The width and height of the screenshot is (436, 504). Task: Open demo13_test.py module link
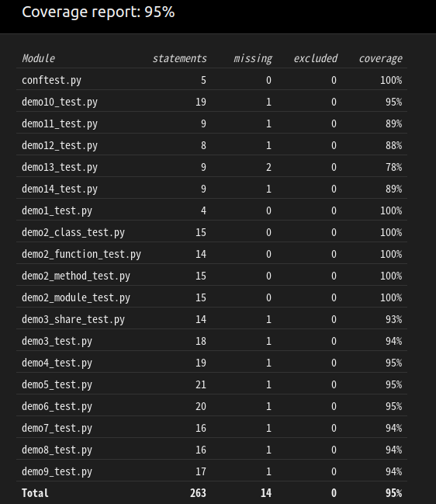[x=60, y=167]
